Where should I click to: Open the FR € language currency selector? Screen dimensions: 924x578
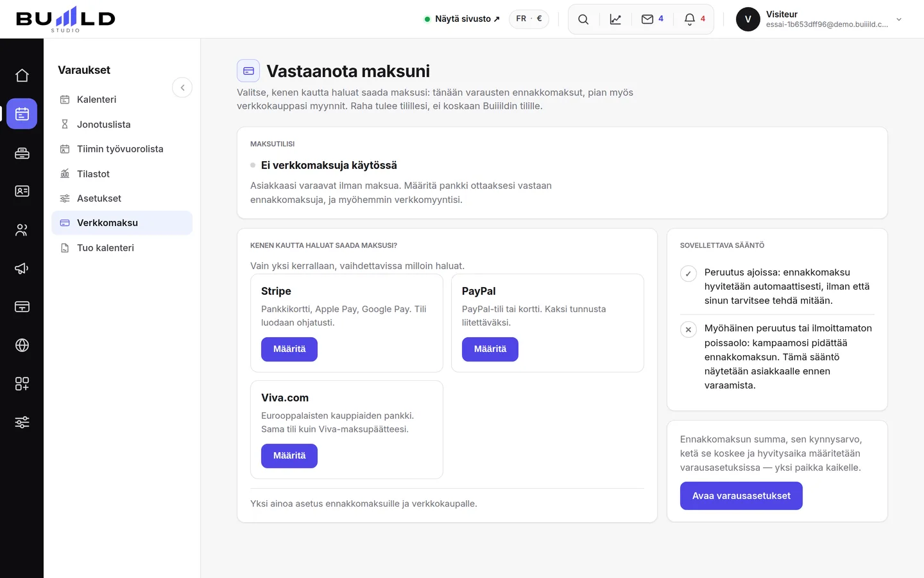pos(529,19)
